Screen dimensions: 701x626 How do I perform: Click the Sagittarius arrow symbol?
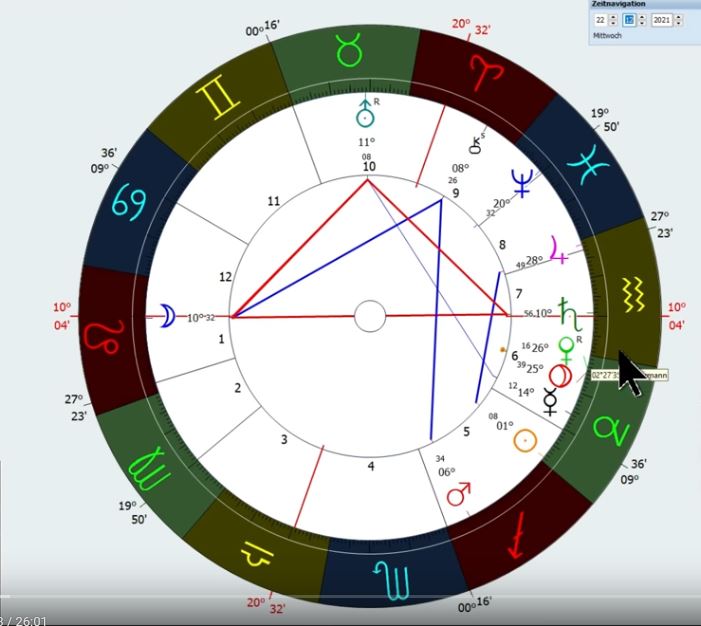click(517, 536)
